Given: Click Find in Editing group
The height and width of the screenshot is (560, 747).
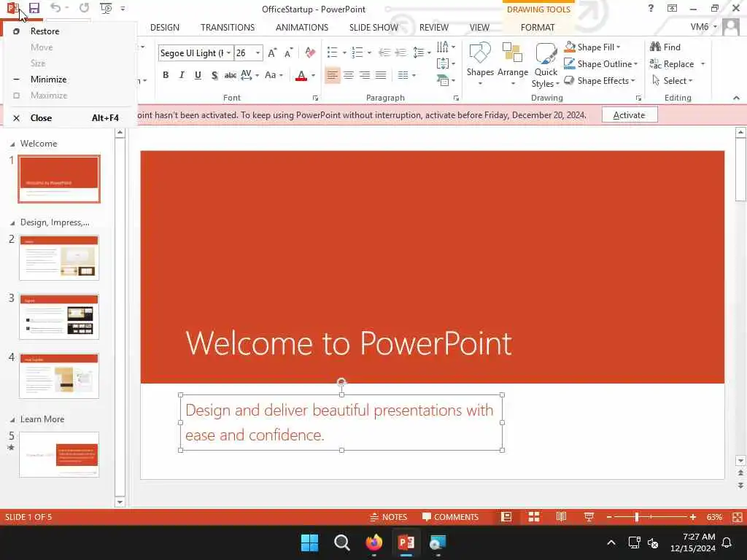Looking at the screenshot, I should pyautogui.click(x=665, y=47).
